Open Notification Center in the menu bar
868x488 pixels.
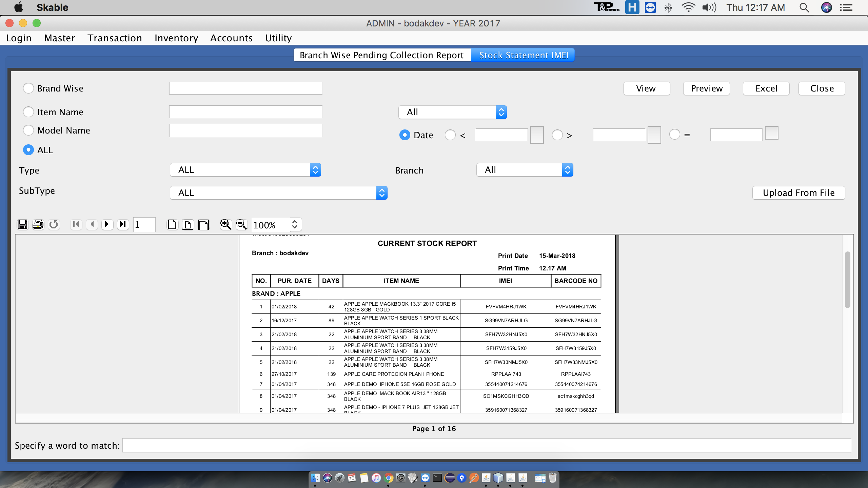click(847, 7)
